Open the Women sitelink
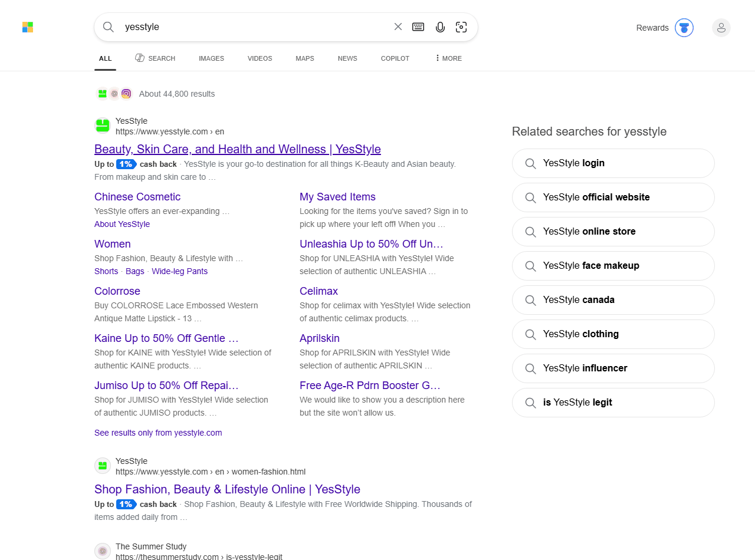Screen dimensions: 755x560 pos(113,244)
